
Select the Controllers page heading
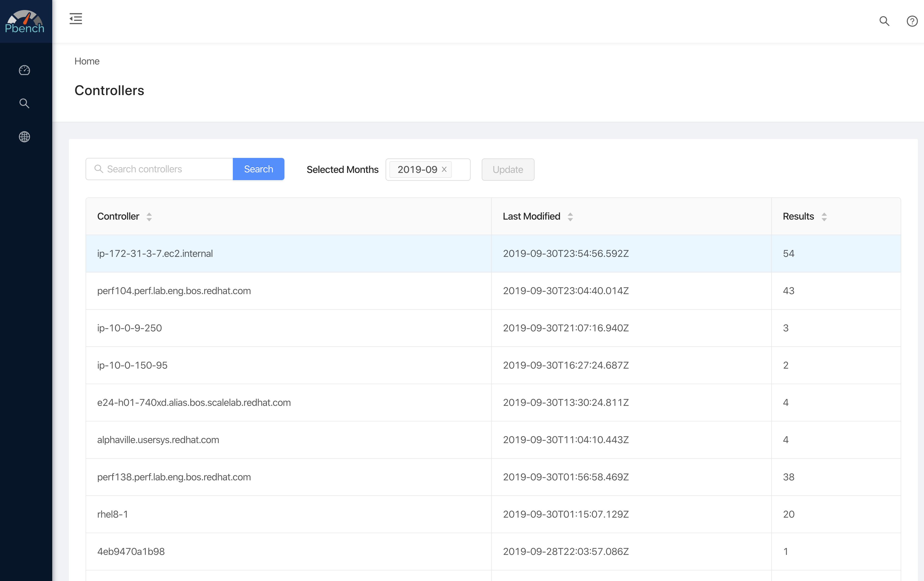[109, 90]
